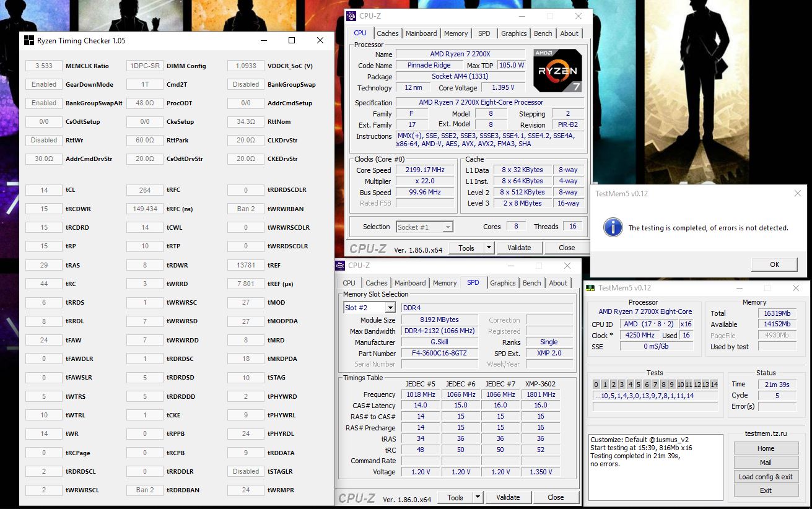Select Graphics tab in the upper CPU-Z window
This screenshot has height=509, width=812.
pyautogui.click(x=513, y=33)
